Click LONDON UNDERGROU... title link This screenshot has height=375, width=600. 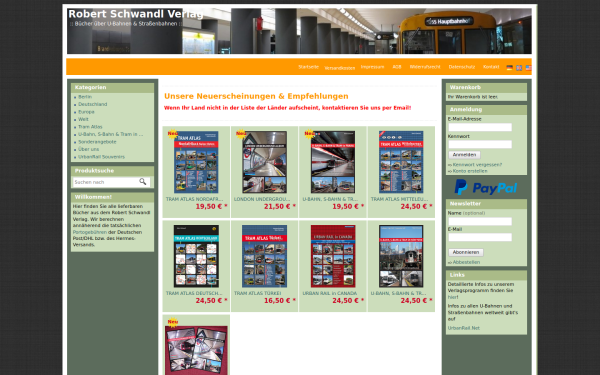[x=262, y=199]
